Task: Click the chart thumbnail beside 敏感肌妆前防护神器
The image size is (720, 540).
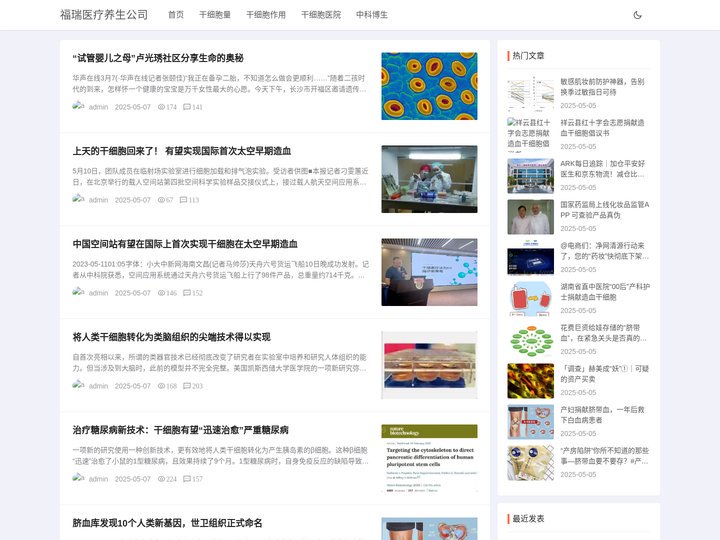Action: 530,94
